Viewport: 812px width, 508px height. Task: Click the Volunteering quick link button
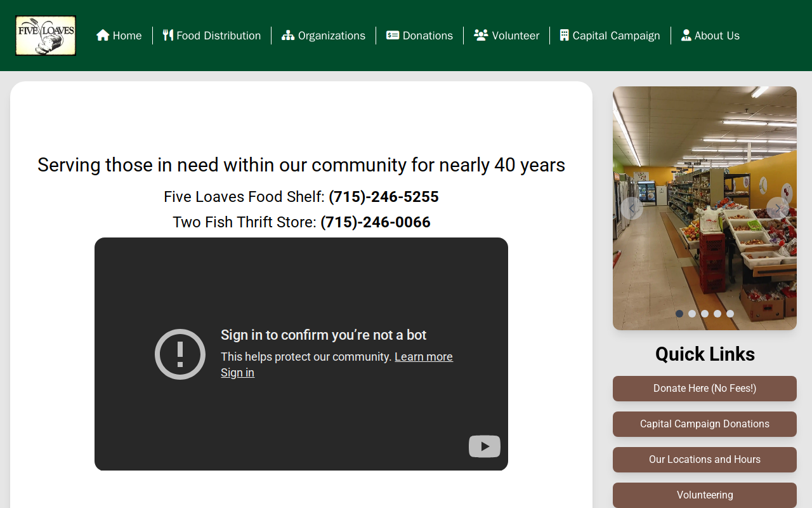[705, 495]
